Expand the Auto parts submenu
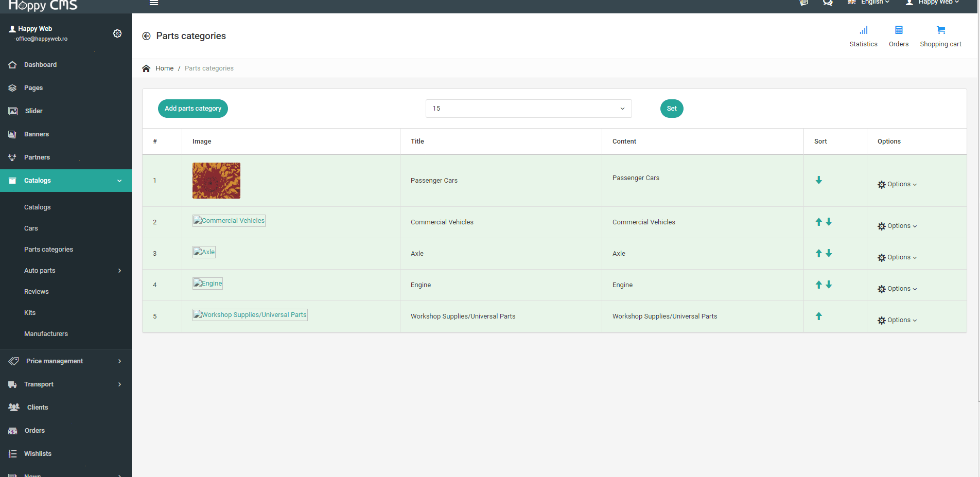The height and width of the screenshot is (477, 980). tap(66, 271)
